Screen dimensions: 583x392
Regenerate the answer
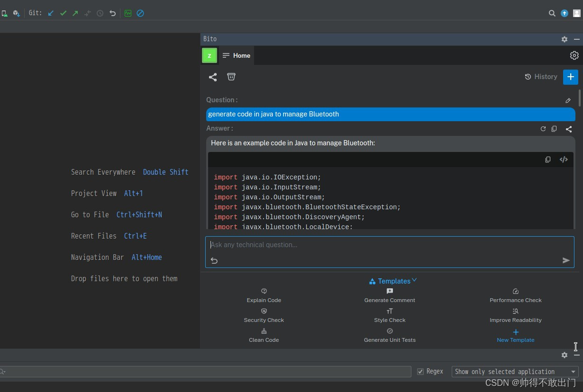[x=543, y=129]
